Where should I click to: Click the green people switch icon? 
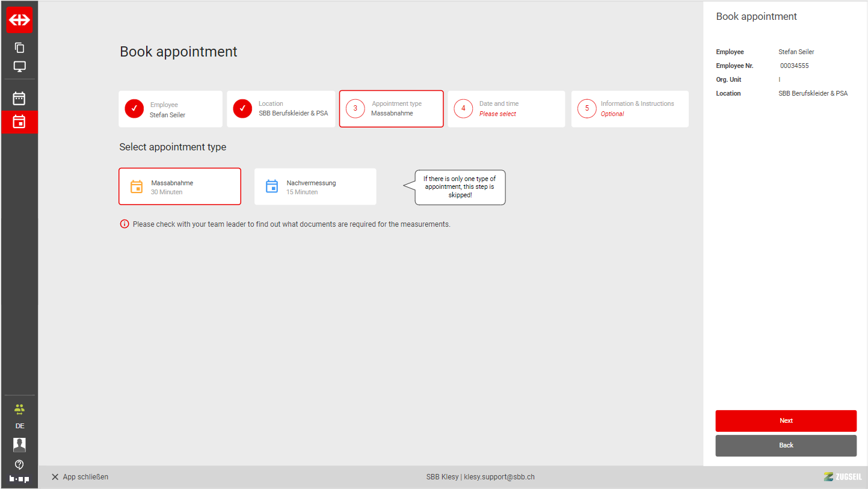pyautogui.click(x=19, y=410)
